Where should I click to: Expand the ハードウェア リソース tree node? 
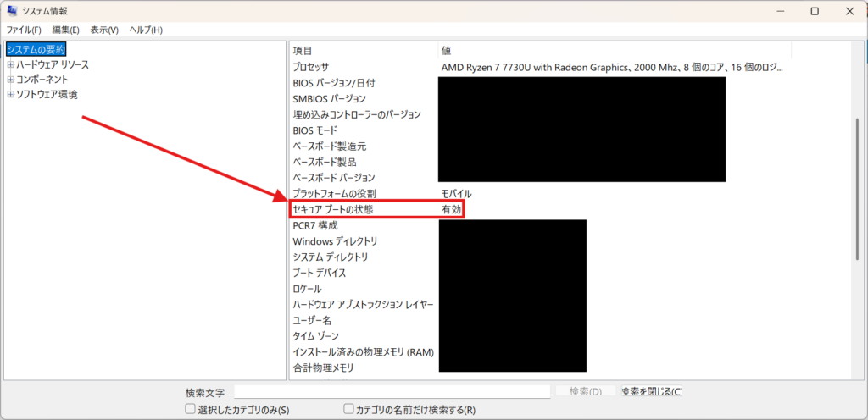pos(10,65)
